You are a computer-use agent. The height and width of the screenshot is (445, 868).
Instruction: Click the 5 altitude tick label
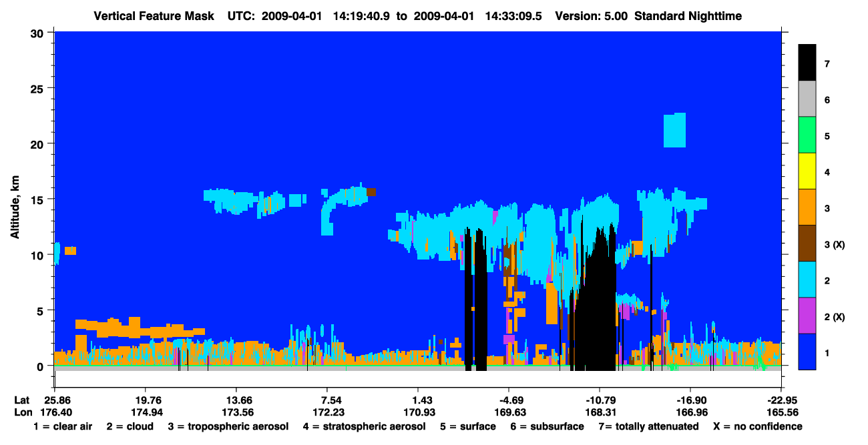coord(41,310)
